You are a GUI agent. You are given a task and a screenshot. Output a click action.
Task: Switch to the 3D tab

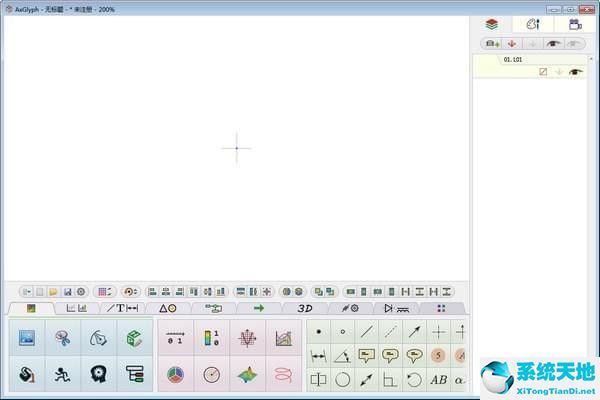tap(305, 308)
